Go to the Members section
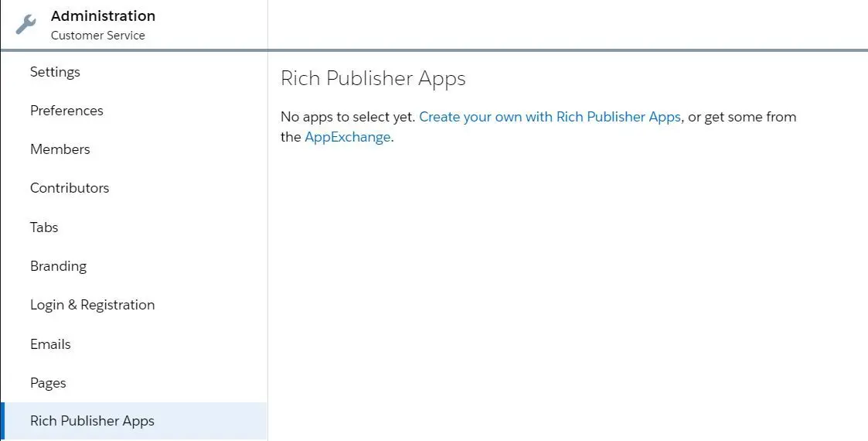This screenshot has height=441, width=868. pos(60,149)
